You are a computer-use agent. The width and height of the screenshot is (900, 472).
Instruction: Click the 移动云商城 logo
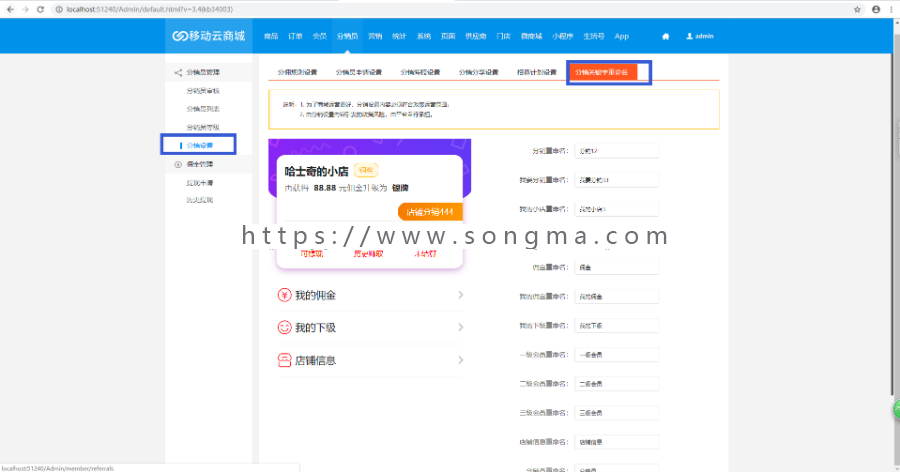tap(209, 36)
